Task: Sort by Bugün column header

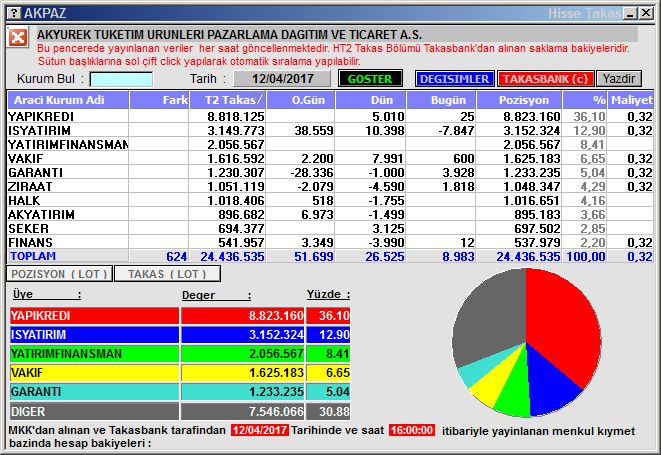Action: tap(441, 100)
